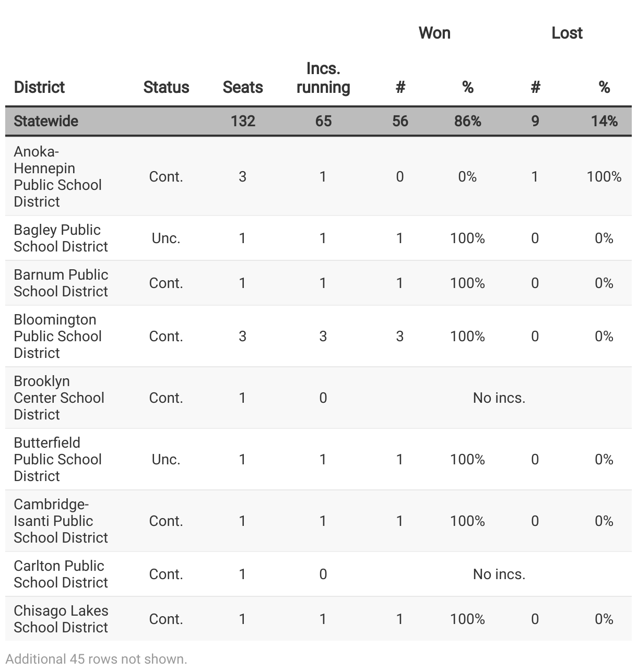Image resolution: width=637 pixels, height=672 pixels.
Task: Select the Statewide summary row label
Action: tap(46, 121)
